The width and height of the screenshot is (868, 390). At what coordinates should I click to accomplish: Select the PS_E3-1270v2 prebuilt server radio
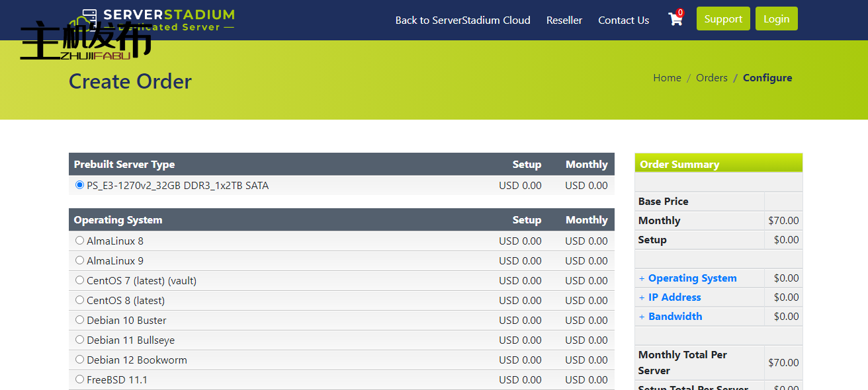pyautogui.click(x=80, y=185)
